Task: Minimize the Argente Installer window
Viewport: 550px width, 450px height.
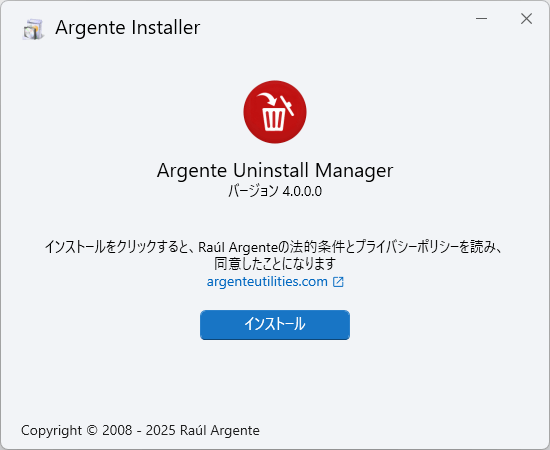Action: [x=482, y=19]
